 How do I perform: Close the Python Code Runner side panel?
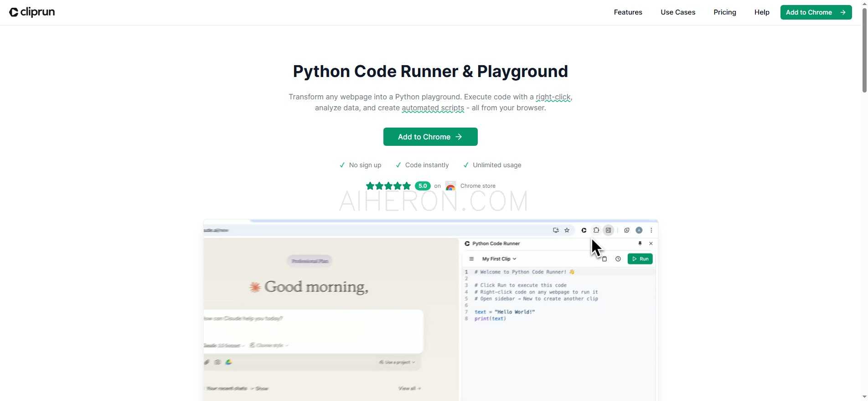651,244
